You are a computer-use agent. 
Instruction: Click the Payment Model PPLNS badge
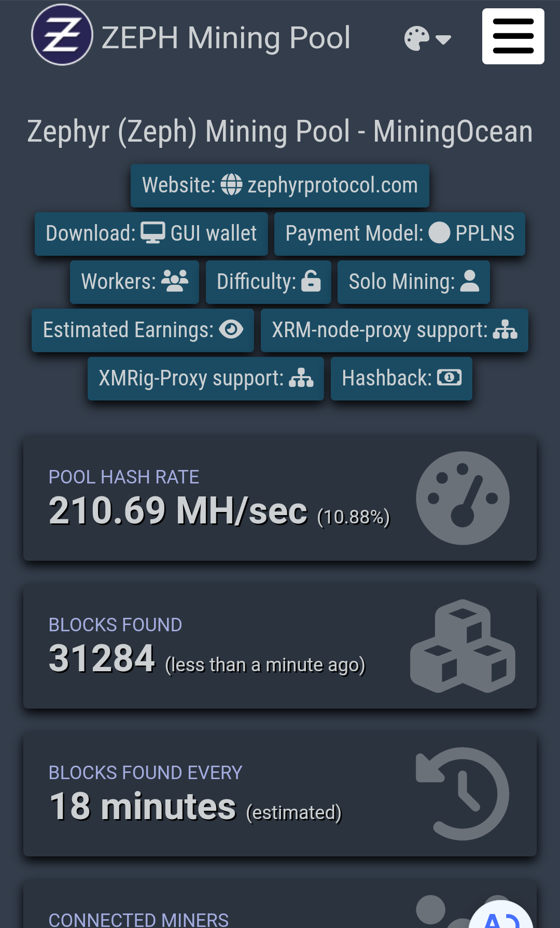coord(399,233)
